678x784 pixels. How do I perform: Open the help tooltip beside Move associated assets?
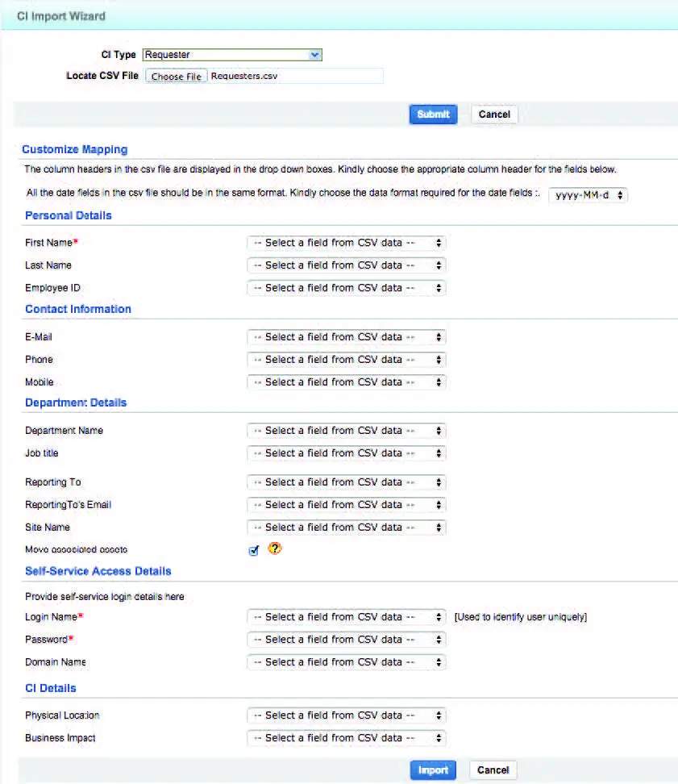[274, 548]
